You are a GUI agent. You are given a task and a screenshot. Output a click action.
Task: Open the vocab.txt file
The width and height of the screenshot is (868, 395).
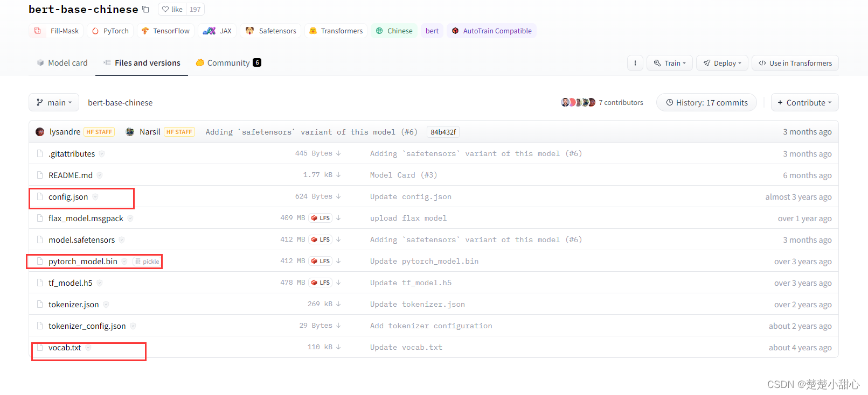point(65,347)
